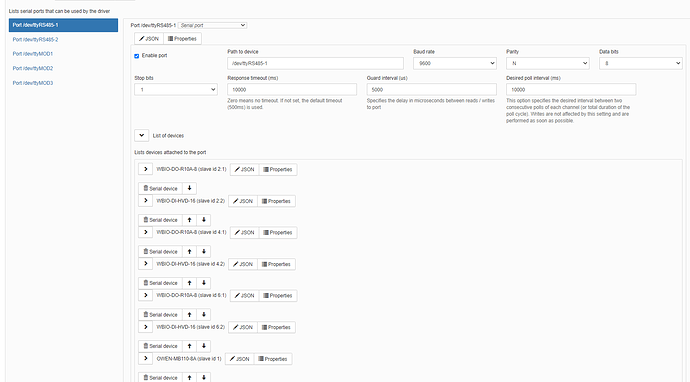Expand WBIO-DI-HVD-16 slave id 4:2 device
The image size is (690, 382).
[x=145, y=264]
